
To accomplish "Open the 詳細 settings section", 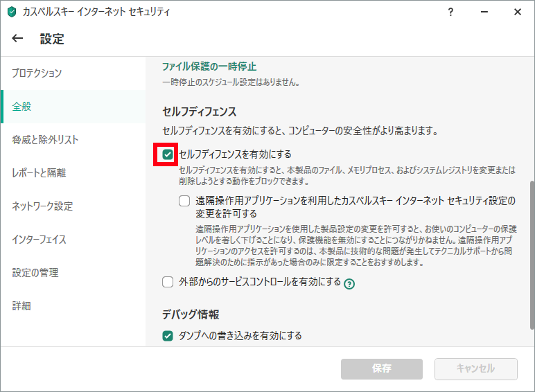I will (x=21, y=306).
